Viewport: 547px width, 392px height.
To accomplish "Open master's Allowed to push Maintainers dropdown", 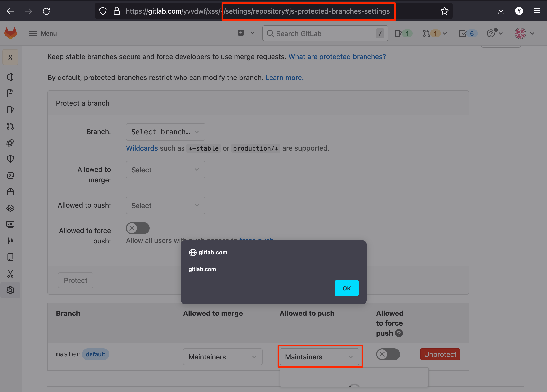I will 319,357.
